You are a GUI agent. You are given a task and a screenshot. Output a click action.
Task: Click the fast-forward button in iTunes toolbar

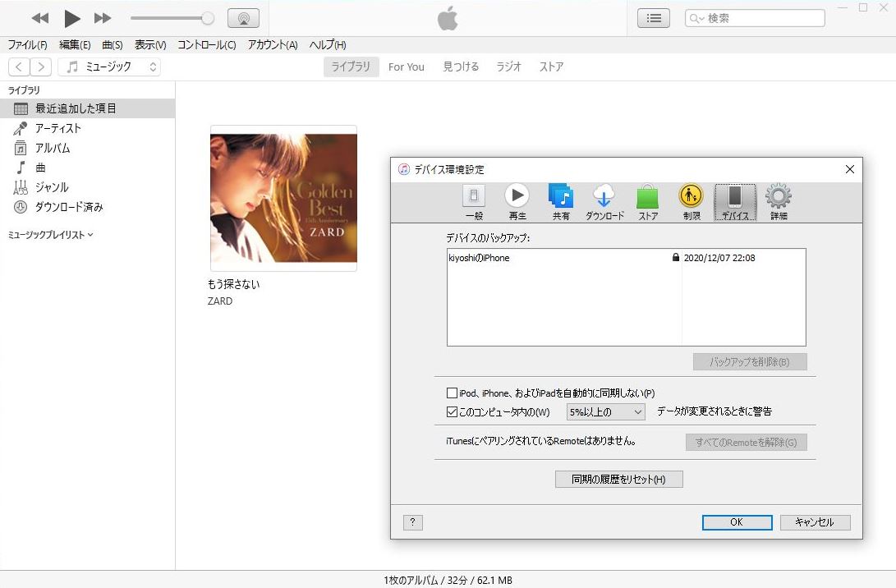tap(103, 18)
